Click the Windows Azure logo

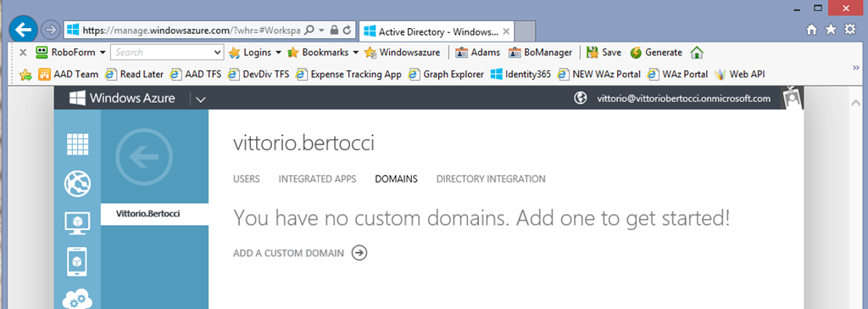(122, 98)
